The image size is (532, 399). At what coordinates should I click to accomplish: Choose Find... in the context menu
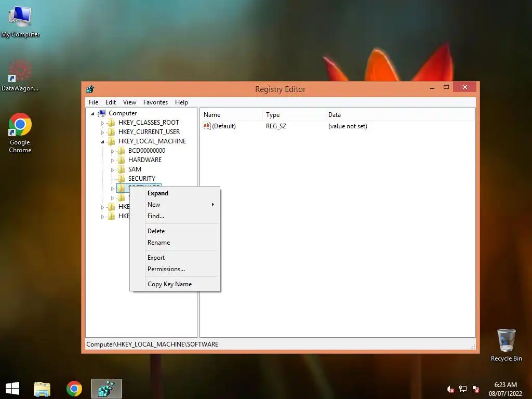175,216
